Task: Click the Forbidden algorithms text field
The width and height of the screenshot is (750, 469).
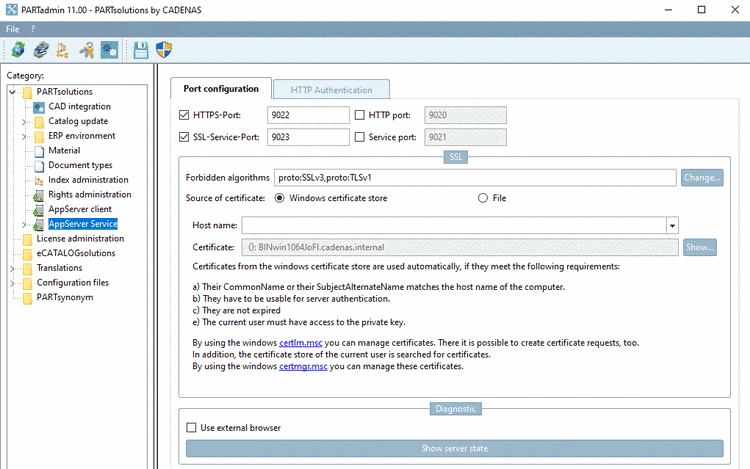Action: tap(475, 177)
